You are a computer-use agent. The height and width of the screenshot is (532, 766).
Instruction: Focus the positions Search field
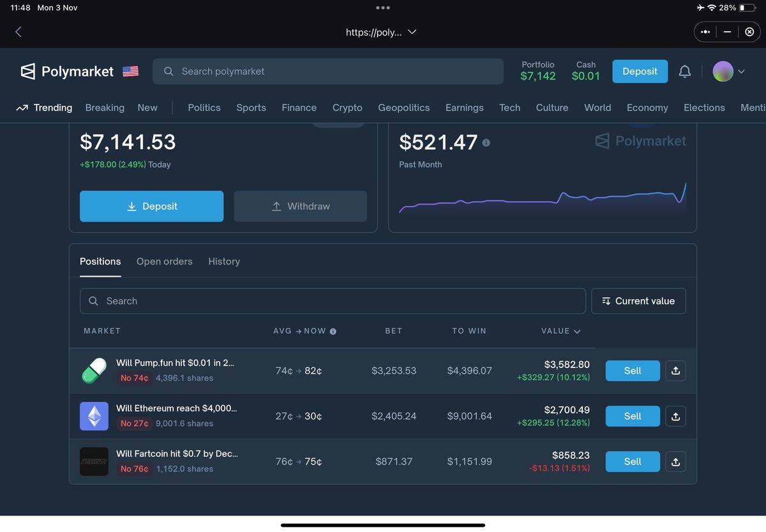333,301
